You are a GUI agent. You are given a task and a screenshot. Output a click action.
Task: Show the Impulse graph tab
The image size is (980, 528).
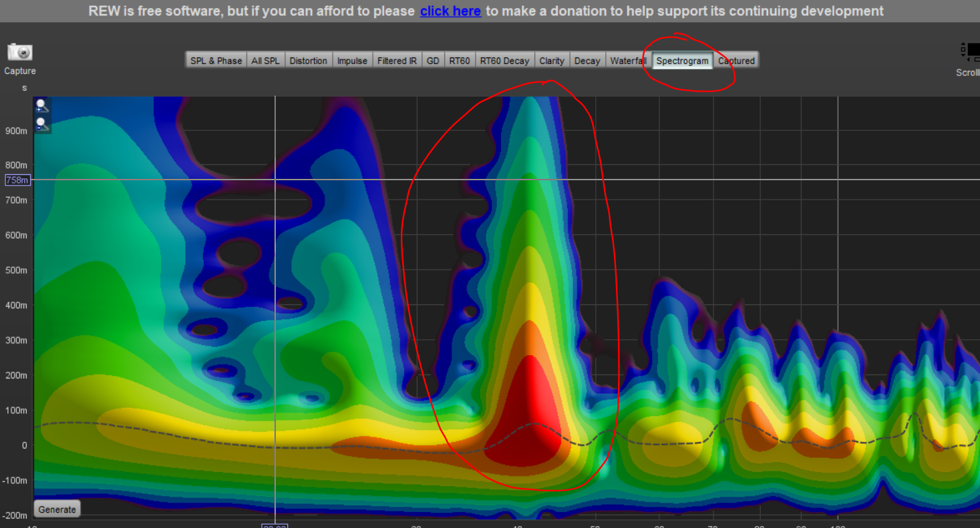pos(352,61)
